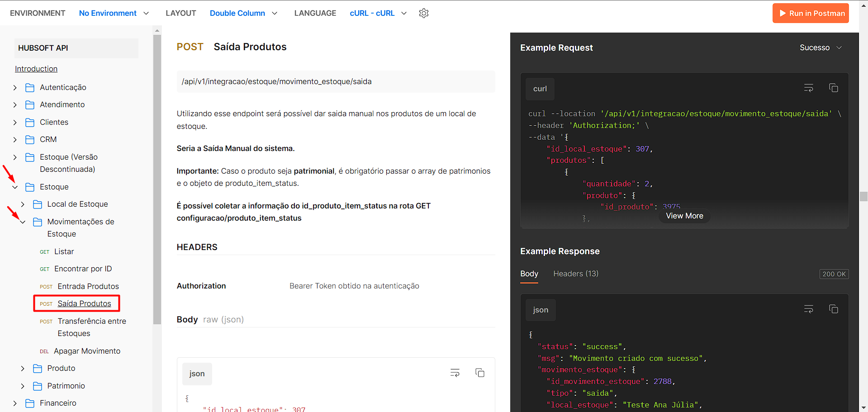Click the Movimentações de Estoque folder icon

38,222
